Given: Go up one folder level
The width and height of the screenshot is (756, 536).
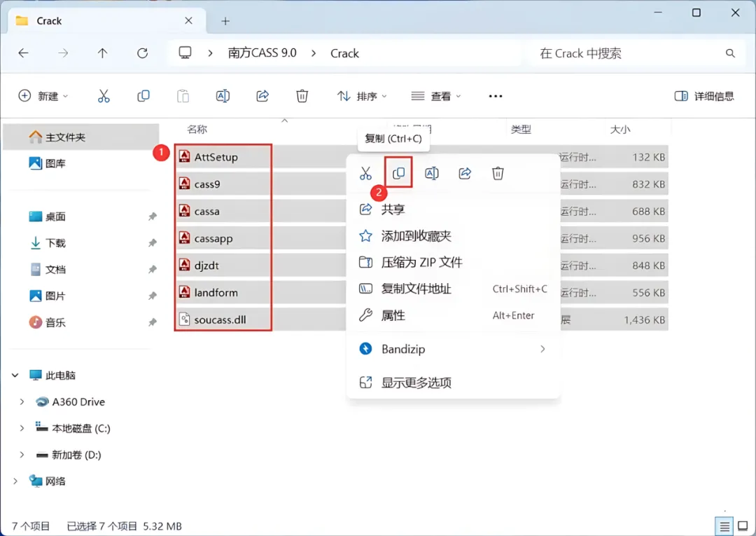Looking at the screenshot, I should [103, 53].
